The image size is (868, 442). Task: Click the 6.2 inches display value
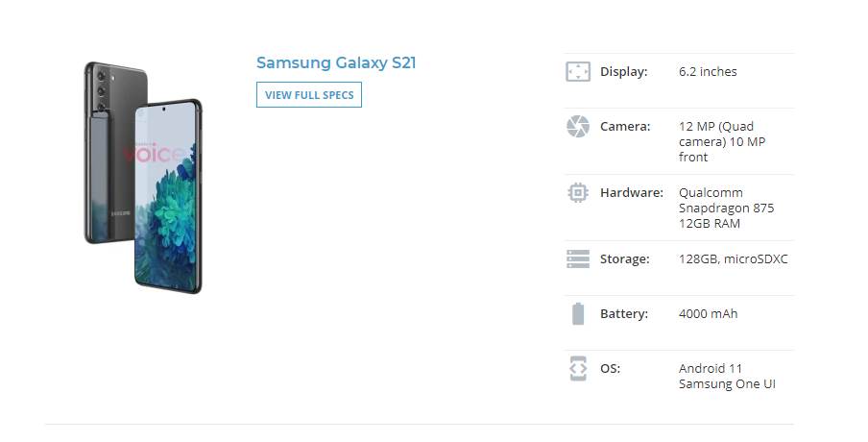[x=708, y=72]
